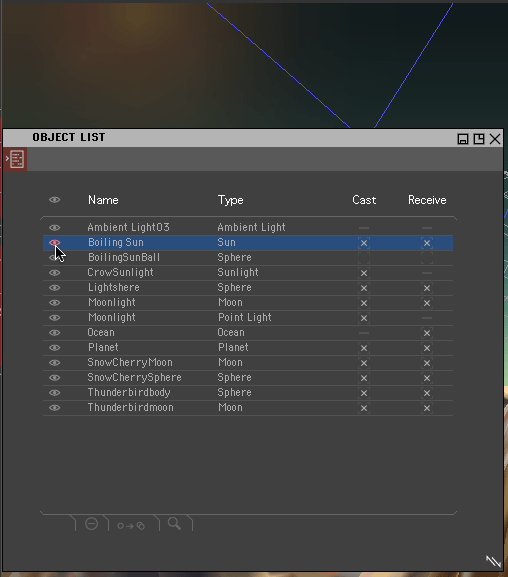This screenshot has height=577, width=508.
Task: Click the object list panel icon
Action: pos(17,159)
